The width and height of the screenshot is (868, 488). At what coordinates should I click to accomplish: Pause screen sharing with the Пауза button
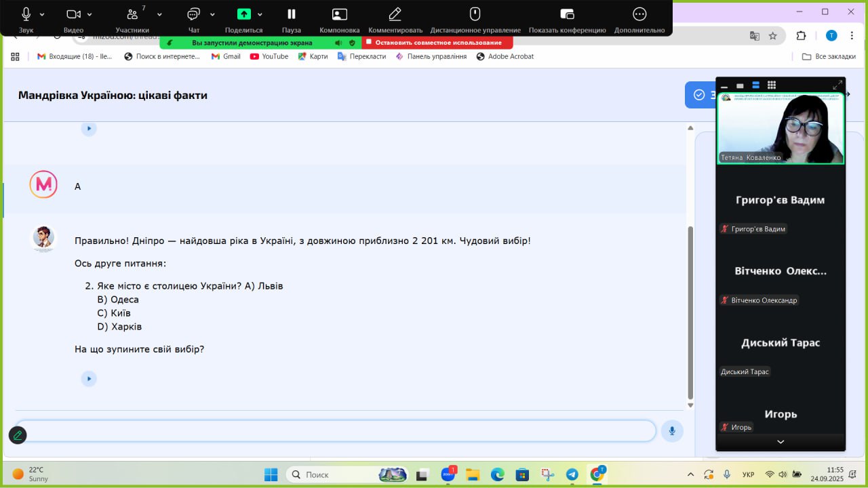pyautogui.click(x=291, y=15)
